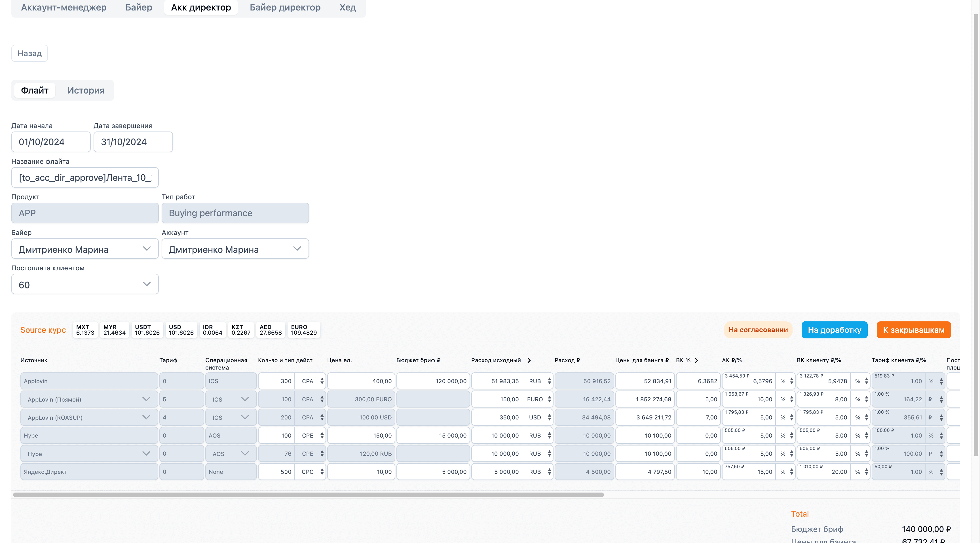Switch to the Байер директор tab
The width and height of the screenshot is (980, 543).
[x=285, y=7]
